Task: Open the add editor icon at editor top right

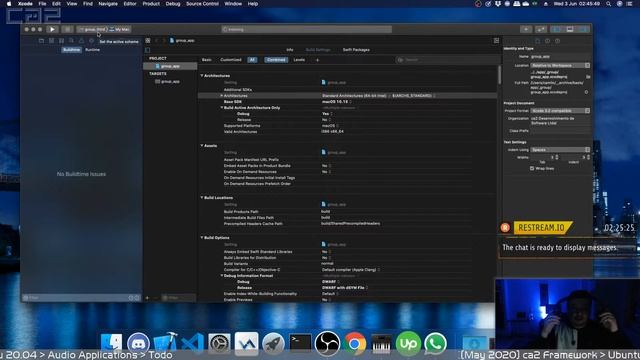Action: tap(496, 40)
